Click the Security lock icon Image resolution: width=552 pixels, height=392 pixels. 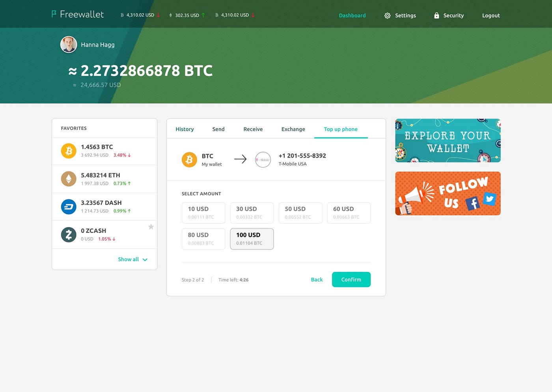click(x=436, y=15)
